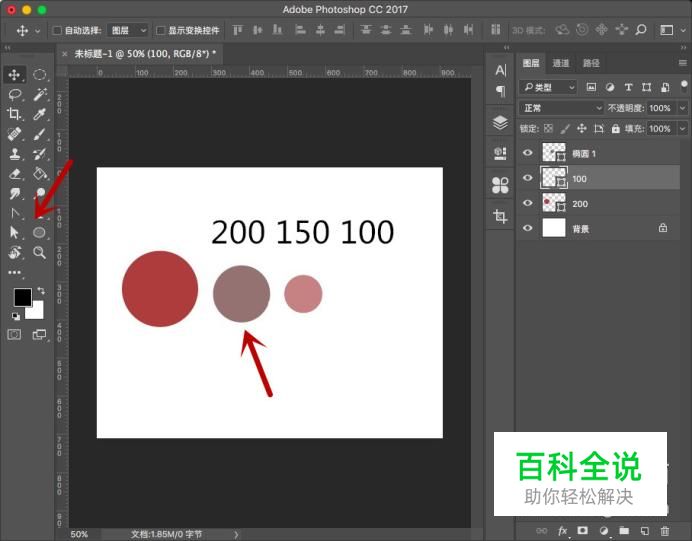The width and height of the screenshot is (692, 541).
Task: Select the Path Selection arrow tool
Action: pyautogui.click(x=15, y=232)
